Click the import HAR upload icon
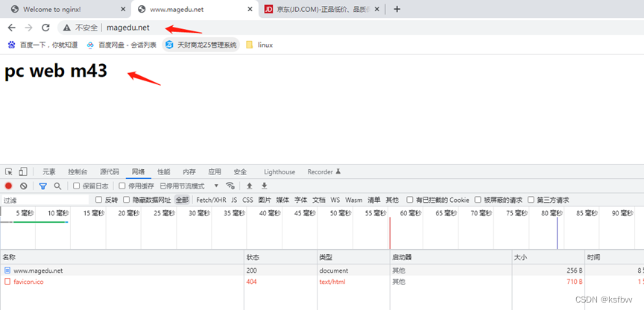Image resolution: width=644 pixels, height=310 pixels. 249,186
